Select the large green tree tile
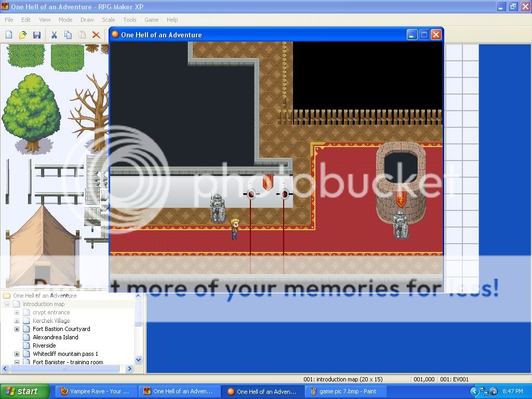Image resolution: width=532 pixels, height=399 pixels. pyautogui.click(x=31, y=113)
